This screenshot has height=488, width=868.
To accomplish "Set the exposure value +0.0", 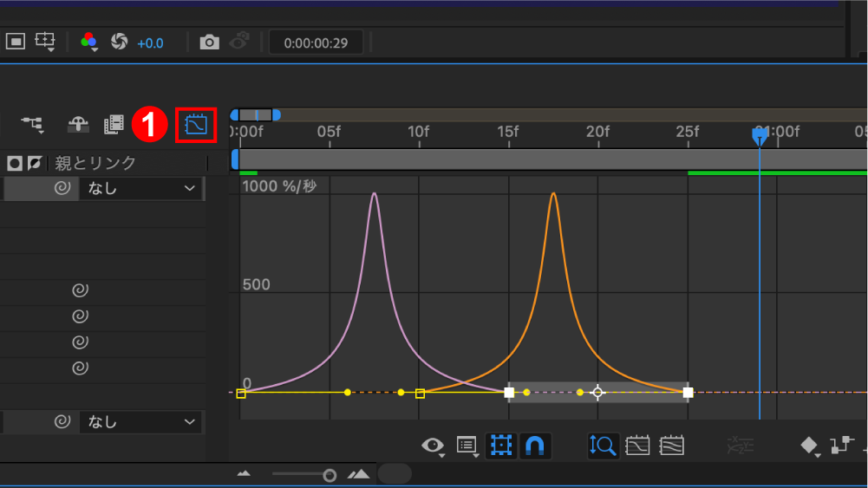I will point(150,43).
